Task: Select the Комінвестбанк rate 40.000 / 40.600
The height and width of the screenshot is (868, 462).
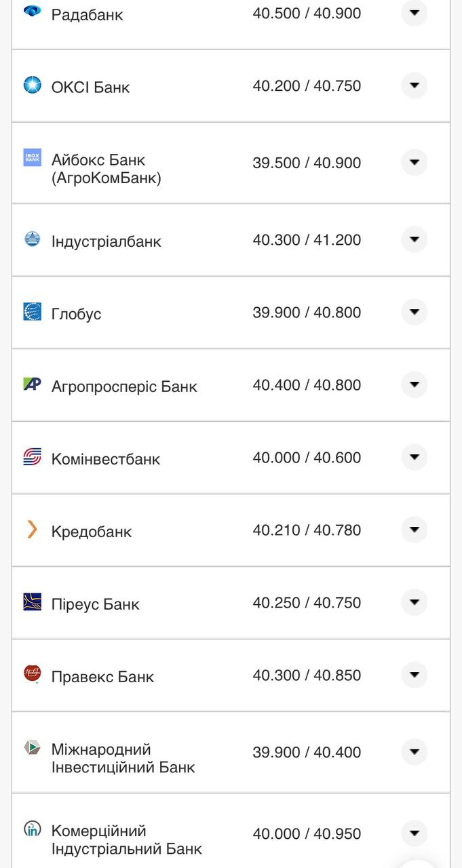Action: [x=307, y=458]
